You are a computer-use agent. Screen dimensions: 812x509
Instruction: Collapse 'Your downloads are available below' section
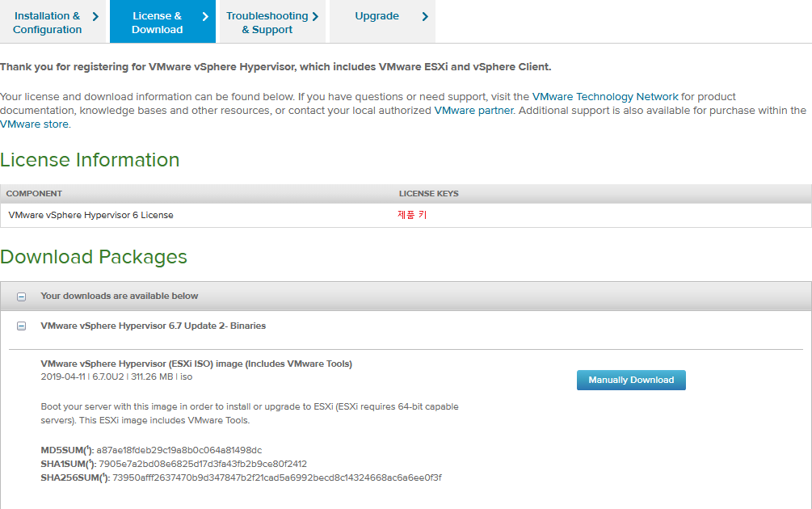click(21, 297)
